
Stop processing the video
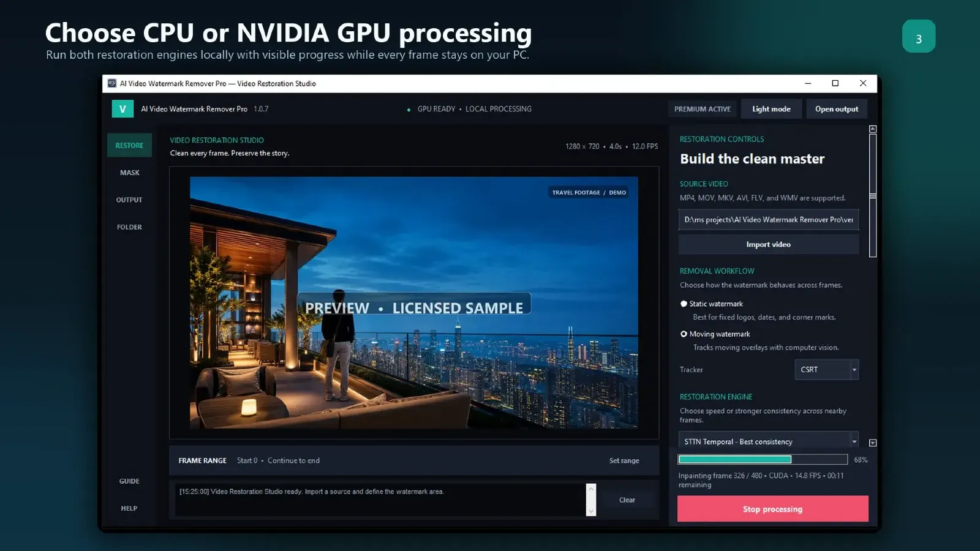(x=772, y=509)
